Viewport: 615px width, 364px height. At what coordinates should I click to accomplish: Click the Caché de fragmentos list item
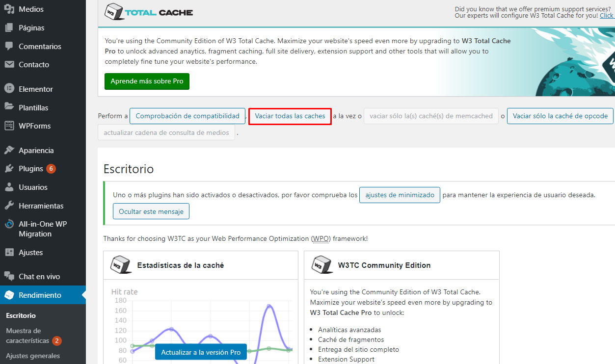[351, 339]
